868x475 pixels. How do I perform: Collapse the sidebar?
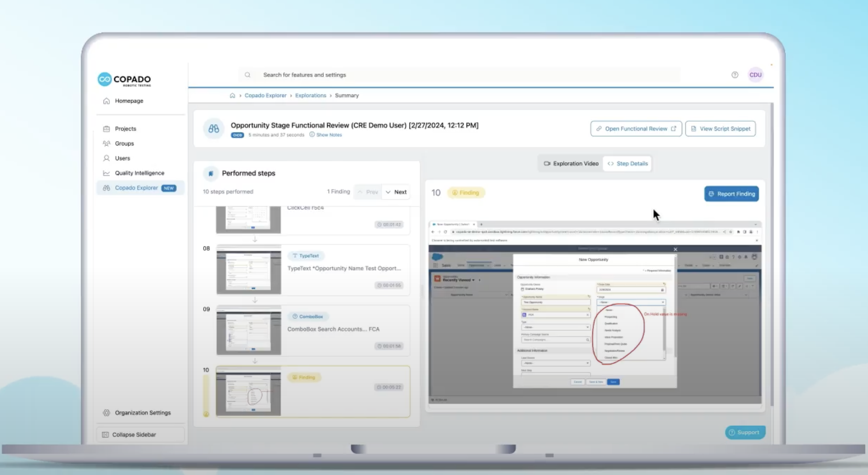pyautogui.click(x=140, y=434)
